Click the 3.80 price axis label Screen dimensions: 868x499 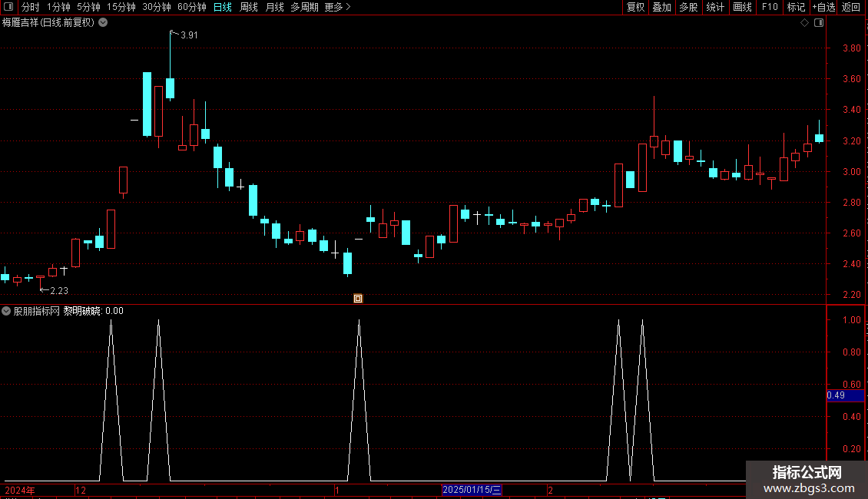(851, 48)
